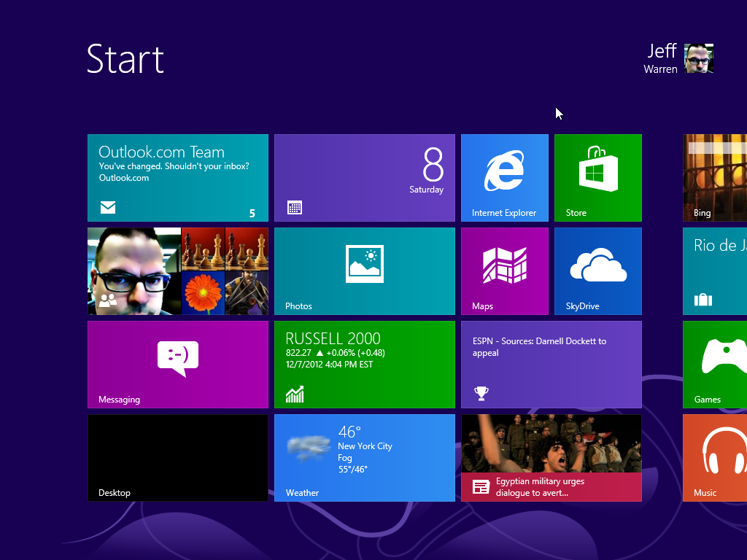Click the large face photo in People tile

point(134,271)
